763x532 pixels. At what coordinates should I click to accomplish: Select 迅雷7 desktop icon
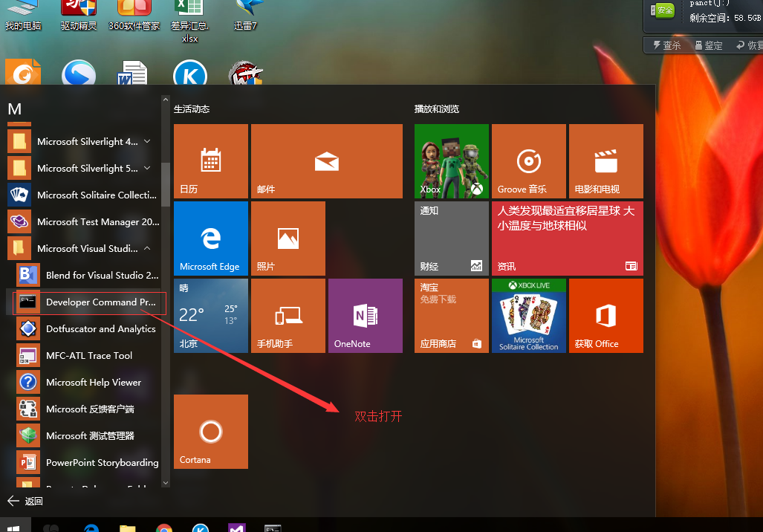point(245,16)
